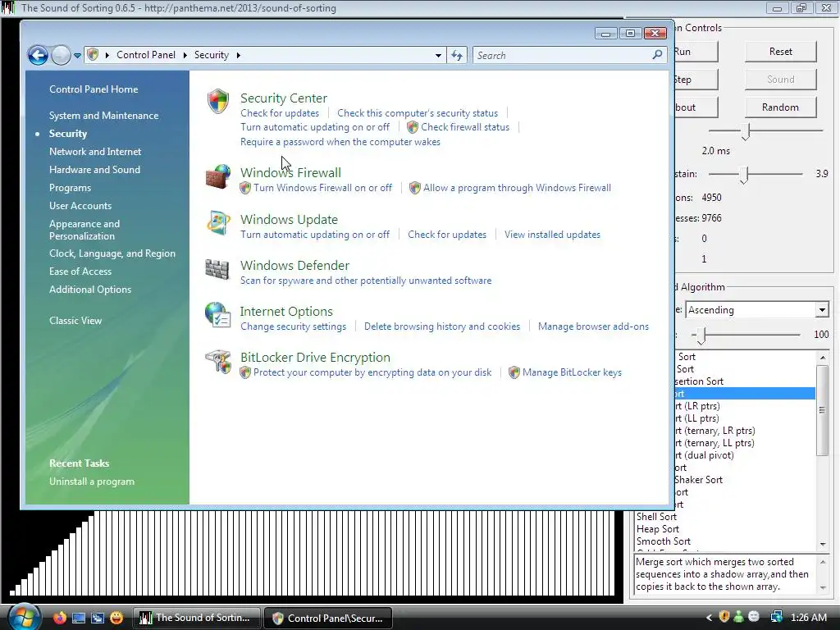840x630 pixels.
Task: Click the Switch between windows quick launch icon
Action: pos(98,618)
